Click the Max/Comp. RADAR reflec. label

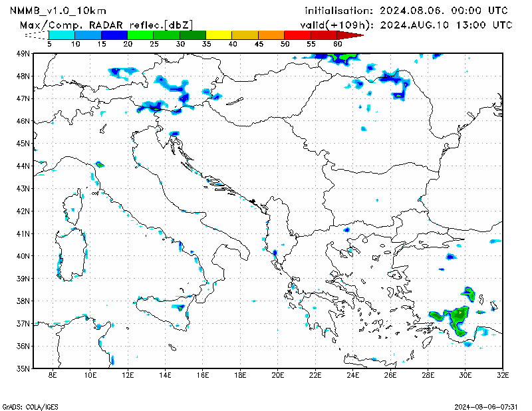click(106, 25)
